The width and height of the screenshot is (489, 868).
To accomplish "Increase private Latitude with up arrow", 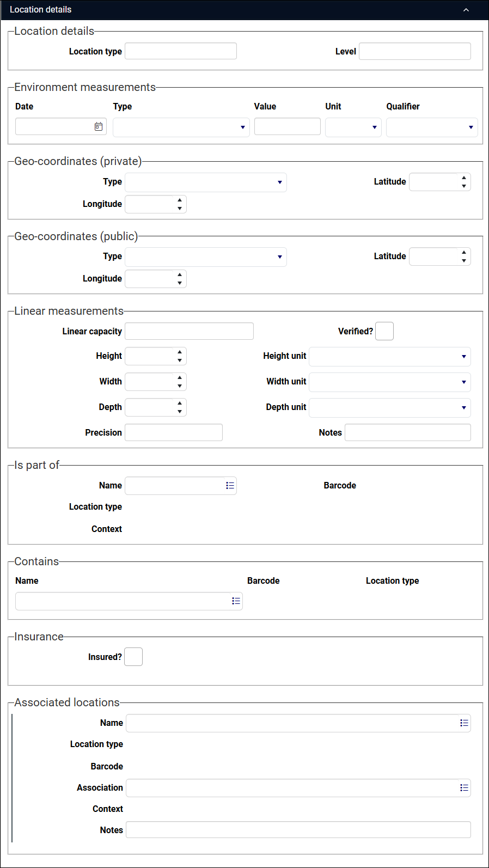I will (464, 178).
